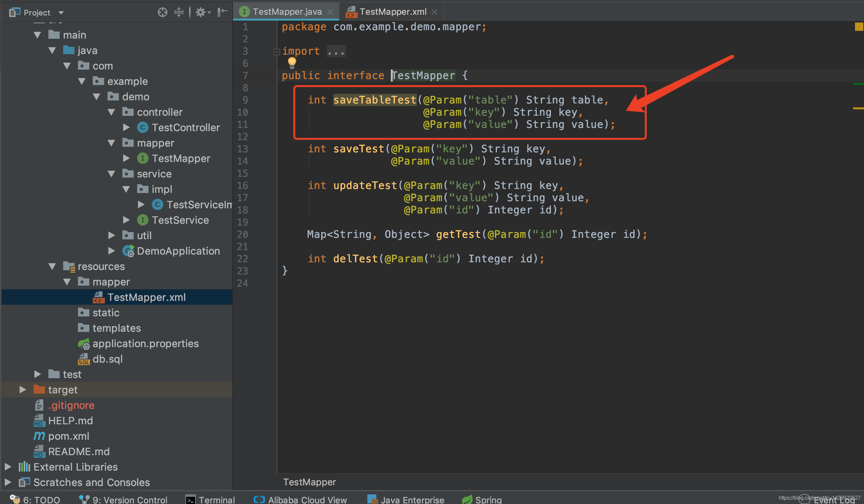The image size is (864, 504).
Task: Select the static folder
Action: 99,312
